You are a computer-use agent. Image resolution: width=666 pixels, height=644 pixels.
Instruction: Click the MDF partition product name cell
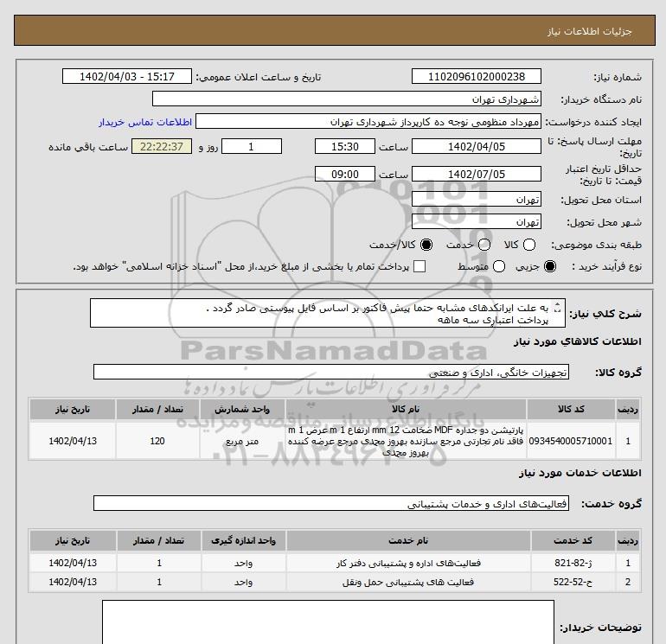coord(406,441)
